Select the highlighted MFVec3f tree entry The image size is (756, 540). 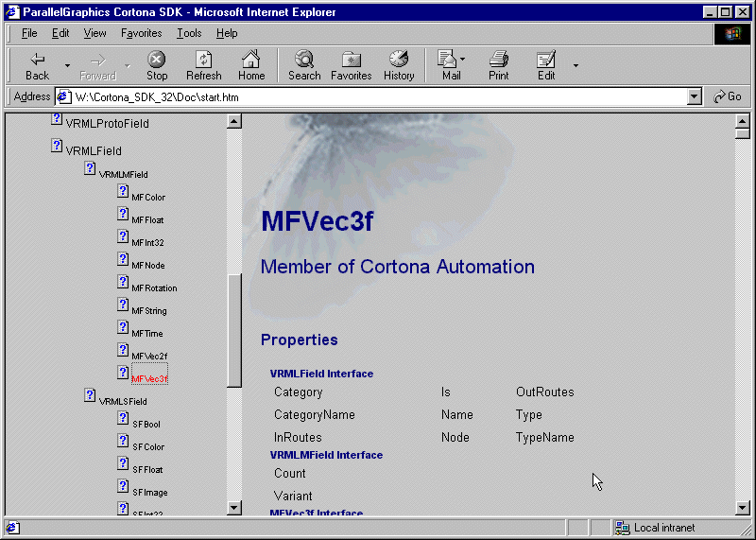tap(149, 379)
